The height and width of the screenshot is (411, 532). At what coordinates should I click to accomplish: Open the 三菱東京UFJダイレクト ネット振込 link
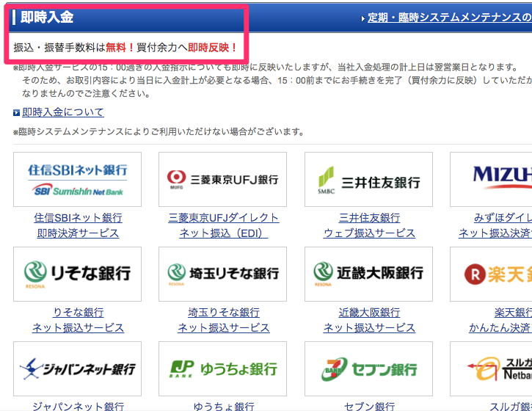(224, 225)
